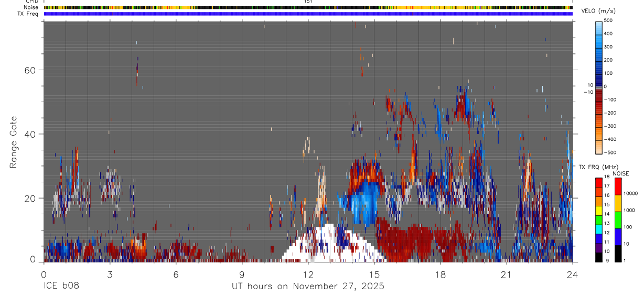Image resolution: width=644 pixels, height=297 pixels.
Task: Pick the blue 11-12 MHz frequency swatch
Action: pyautogui.click(x=599, y=238)
